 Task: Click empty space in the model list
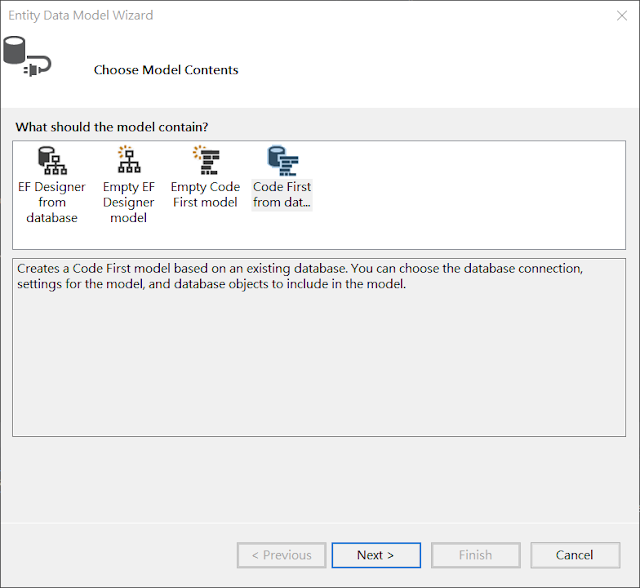[x=469, y=196]
